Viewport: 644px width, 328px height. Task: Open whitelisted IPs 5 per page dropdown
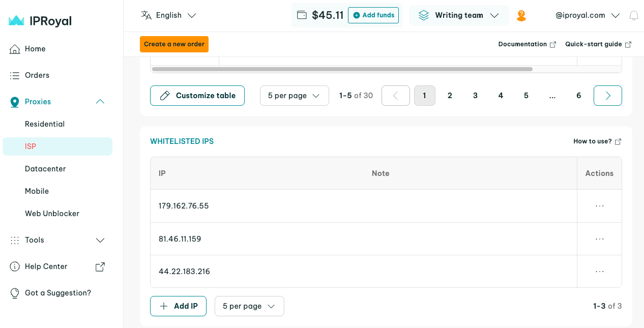point(249,306)
